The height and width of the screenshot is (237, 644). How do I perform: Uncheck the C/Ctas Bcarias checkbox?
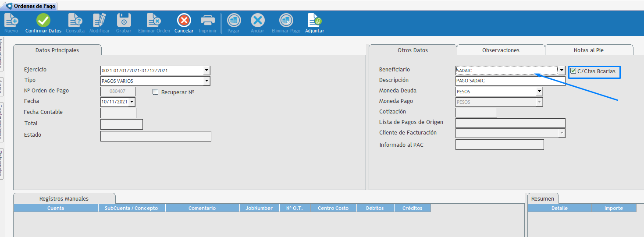[x=573, y=71]
